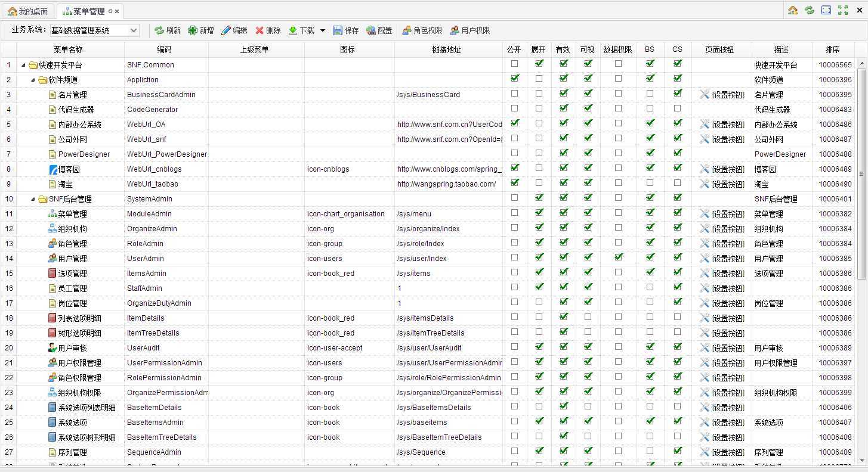Image resolution: width=868 pixels, height=472 pixels.
Task: Collapse the 快速开发平台 tree node
Action: 24,65
